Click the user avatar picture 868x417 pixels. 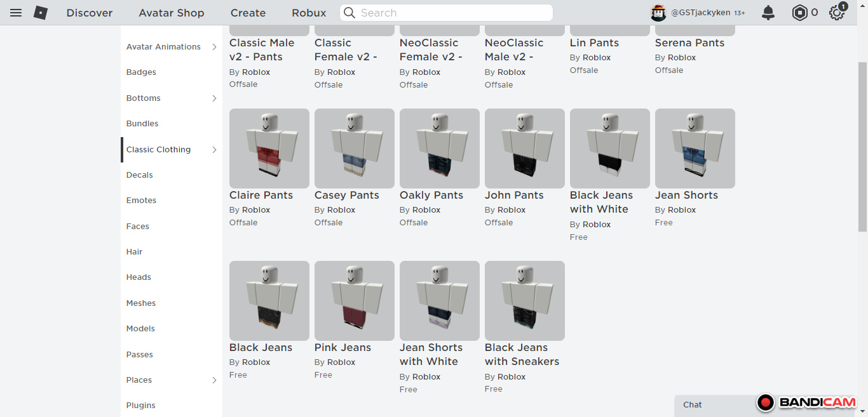(x=658, y=13)
